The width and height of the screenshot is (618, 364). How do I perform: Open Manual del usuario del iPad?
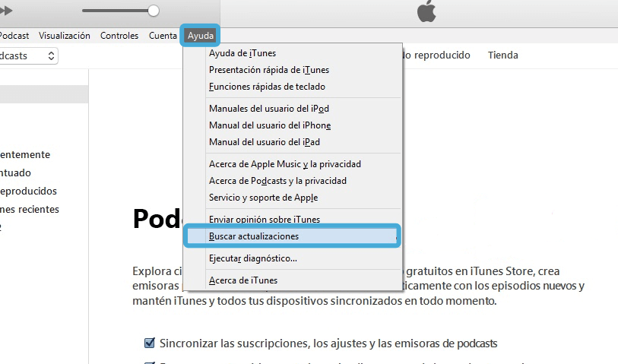tap(293, 142)
